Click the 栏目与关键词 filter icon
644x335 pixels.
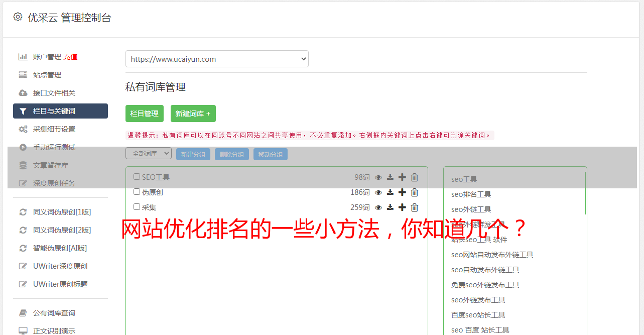pos(23,111)
